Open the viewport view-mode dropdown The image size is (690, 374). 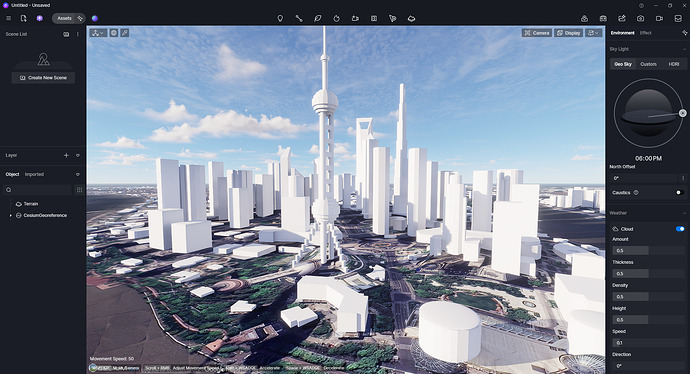(594, 33)
